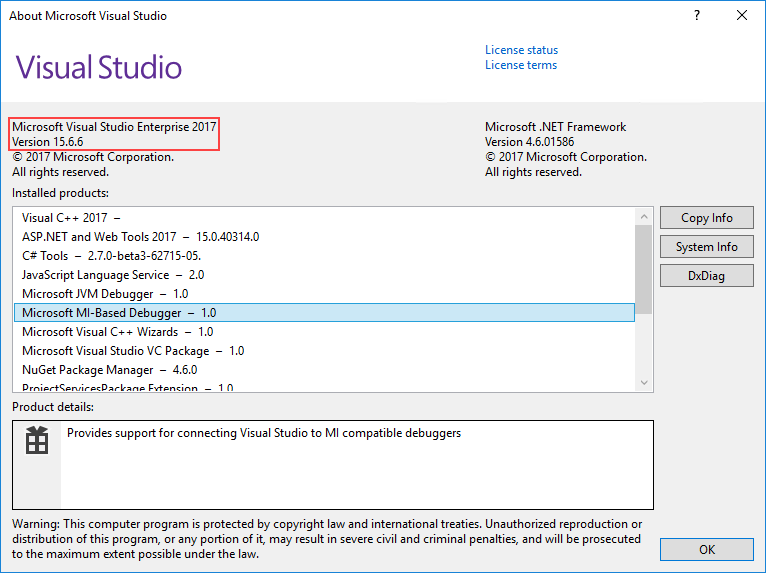Click the help question mark button
Image resolution: width=766 pixels, height=573 pixels.
tap(697, 16)
